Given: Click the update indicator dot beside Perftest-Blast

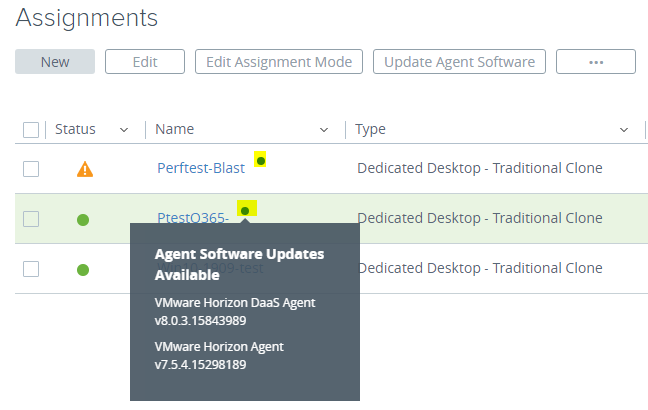Looking at the screenshot, I should [261, 160].
